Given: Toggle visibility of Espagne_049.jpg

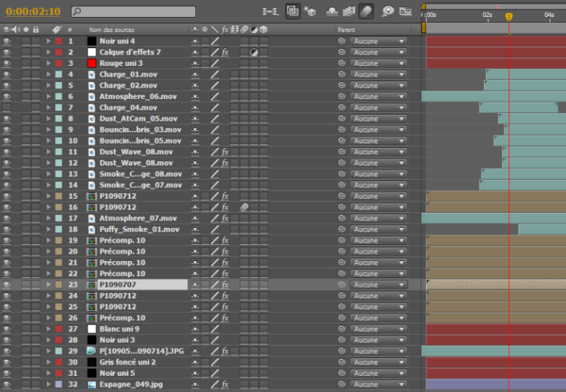Looking at the screenshot, I should point(7,384).
